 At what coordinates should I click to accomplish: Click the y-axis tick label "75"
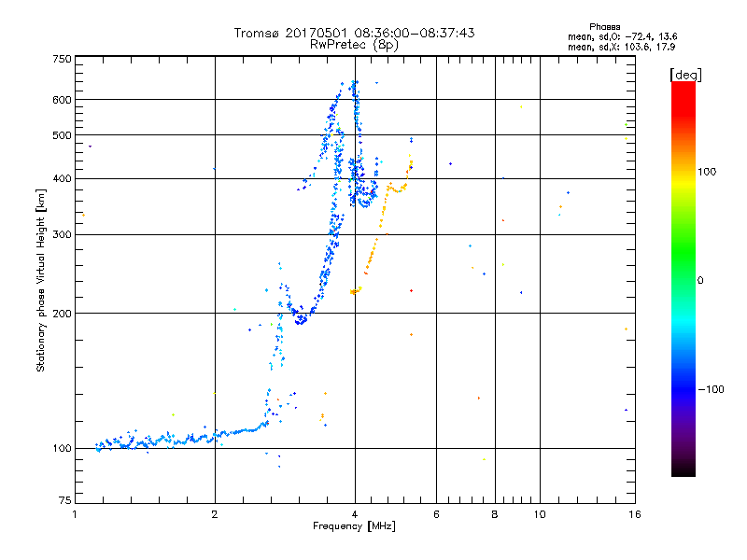click(65, 500)
